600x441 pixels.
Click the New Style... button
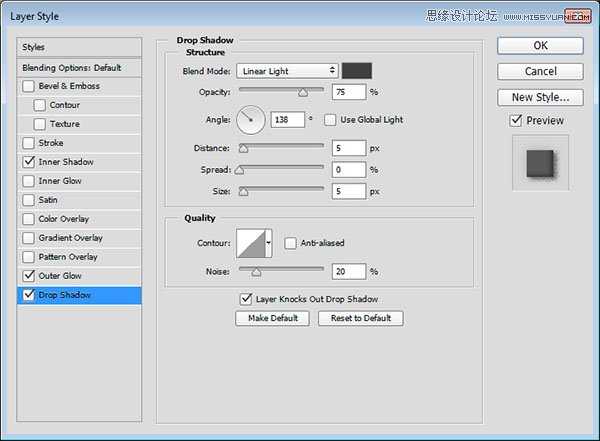540,98
